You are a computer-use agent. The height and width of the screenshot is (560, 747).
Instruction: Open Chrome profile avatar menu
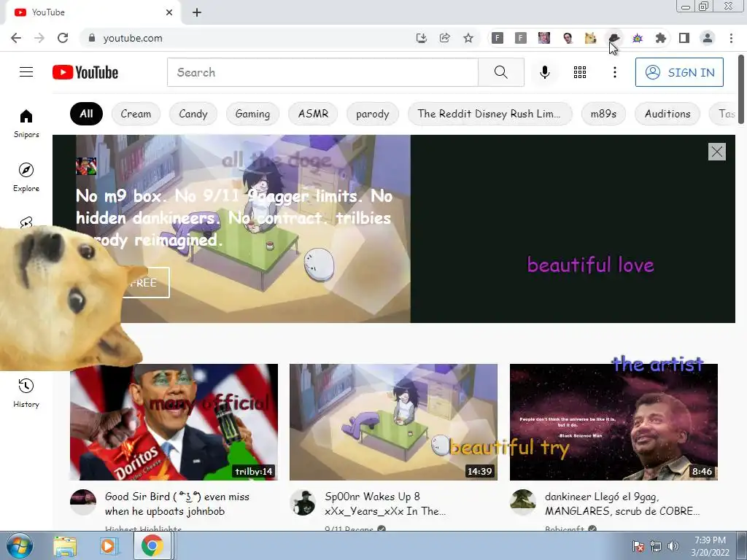coord(708,38)
